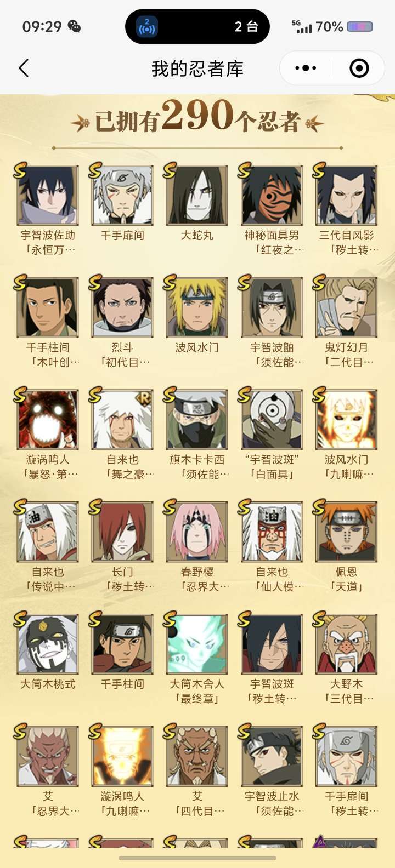This screenshot has height=868, width=395.
Task: Tap 宇智波佐助 永恒万 avatar
Action: pyautogui.click(x=48, y=195)
